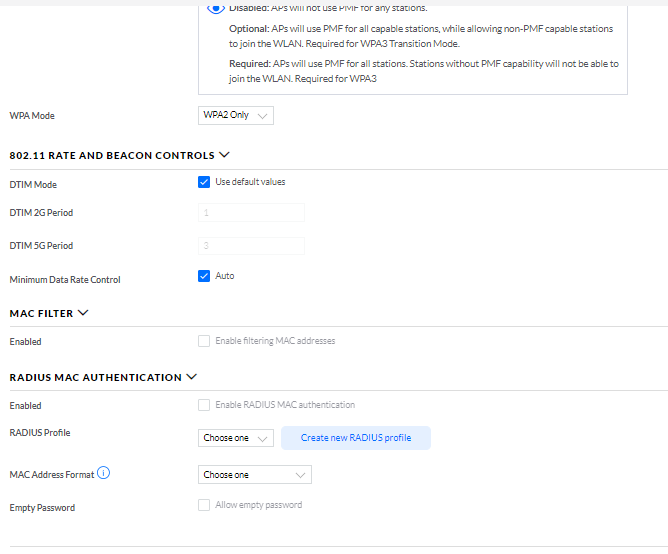Open the MAC Address Format dropdown
Screen dimensions: 668x554
click(x=256, y=475)
